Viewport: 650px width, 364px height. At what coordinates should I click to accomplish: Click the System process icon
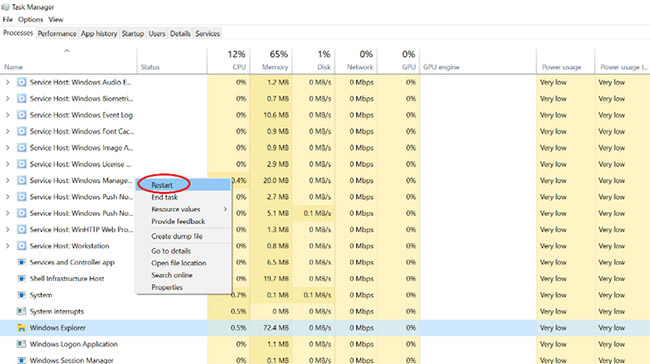(x=21, y=295)
